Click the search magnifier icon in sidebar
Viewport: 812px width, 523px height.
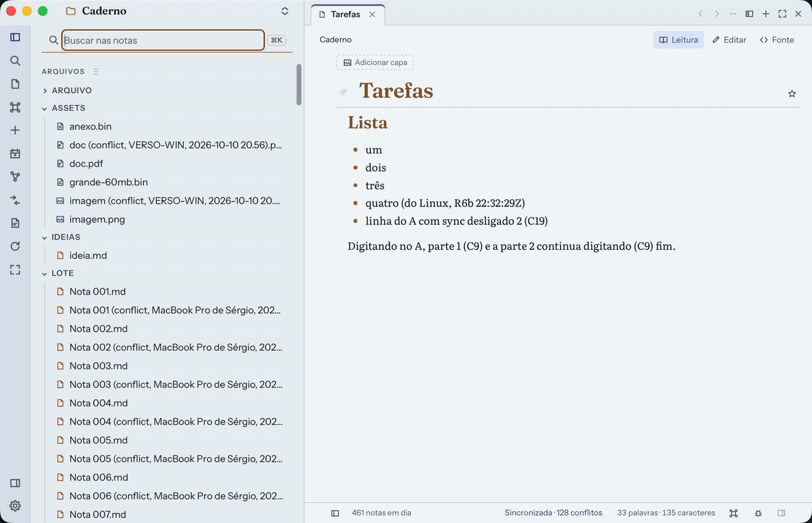pos(15,61)
